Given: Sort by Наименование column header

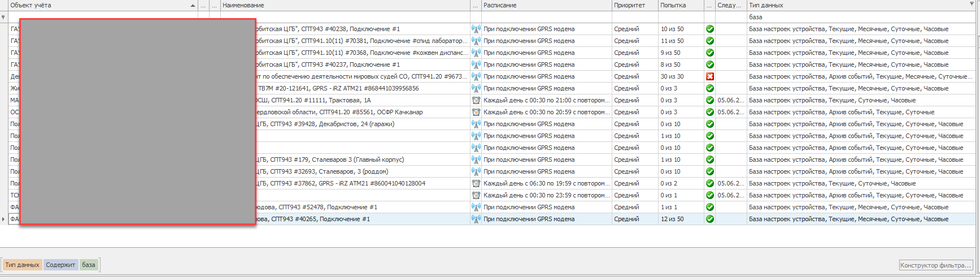Looking at the screenshot, I should click(346, 5).
